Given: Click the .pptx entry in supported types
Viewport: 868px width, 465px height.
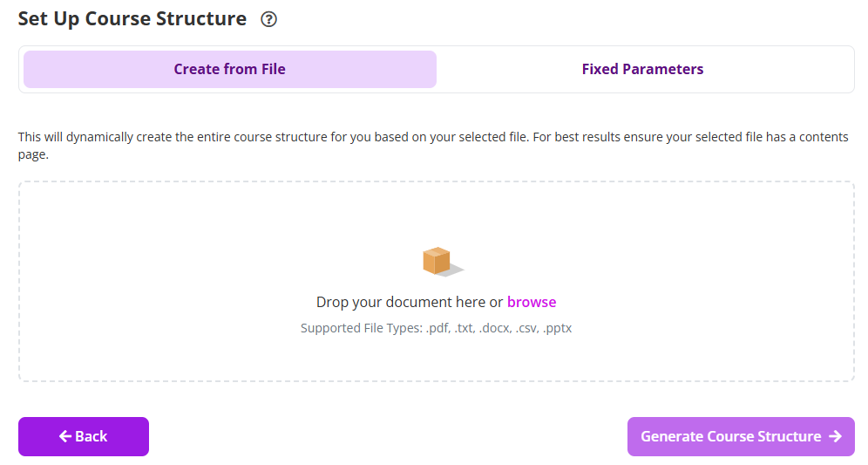Looking at the screenshot, I should pos(557,328).
